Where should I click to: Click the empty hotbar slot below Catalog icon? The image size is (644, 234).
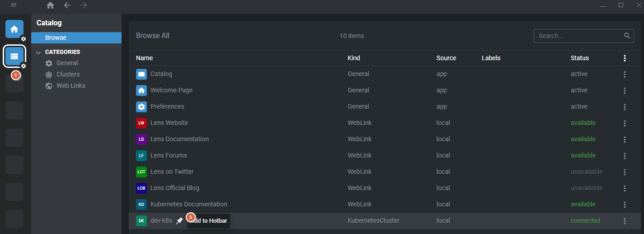14,83
